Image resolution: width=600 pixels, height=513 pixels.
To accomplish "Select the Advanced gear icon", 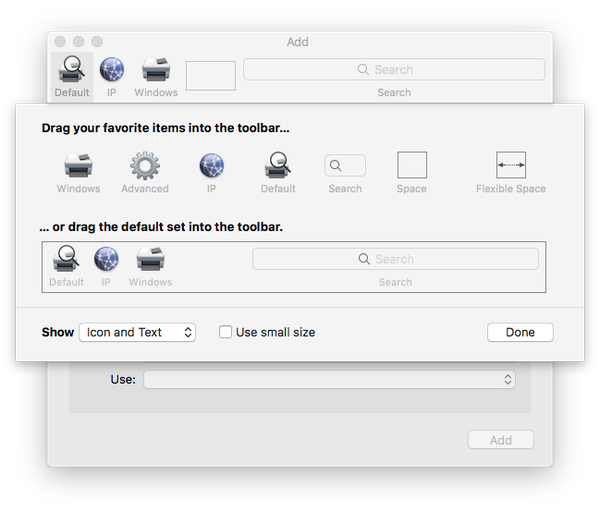I will (145, 166).
